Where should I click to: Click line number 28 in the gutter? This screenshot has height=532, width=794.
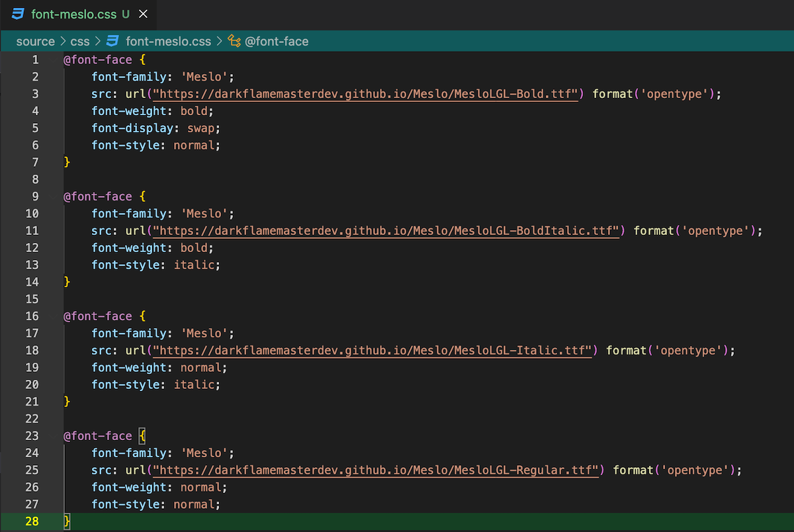click(x=32, y=521)
